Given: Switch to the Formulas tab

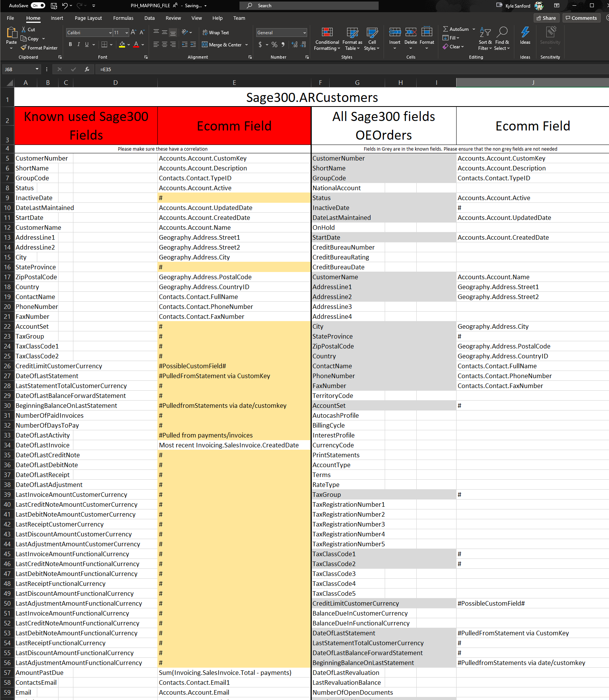Looking at the screenshot, I should 123,18.
